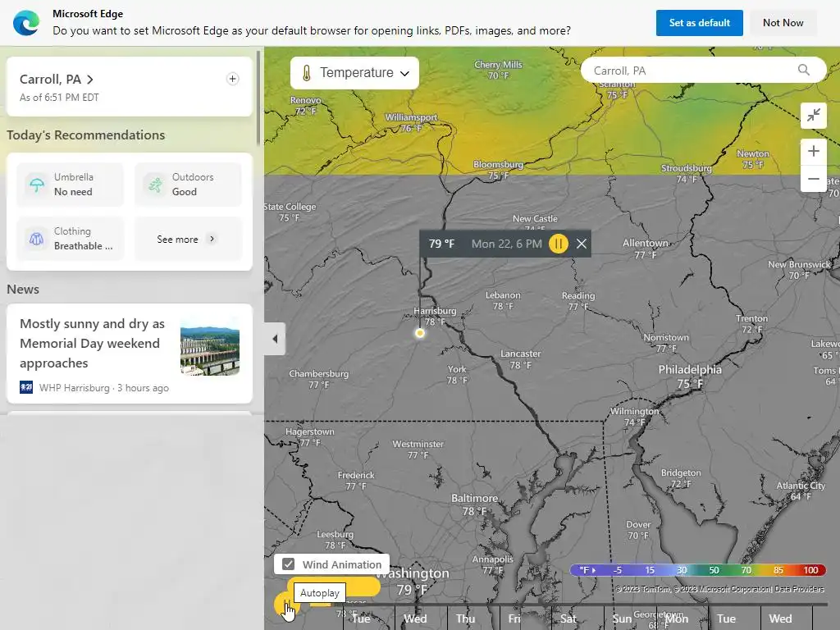Add Carroll, PA with the plus icon

pos(232,79)
